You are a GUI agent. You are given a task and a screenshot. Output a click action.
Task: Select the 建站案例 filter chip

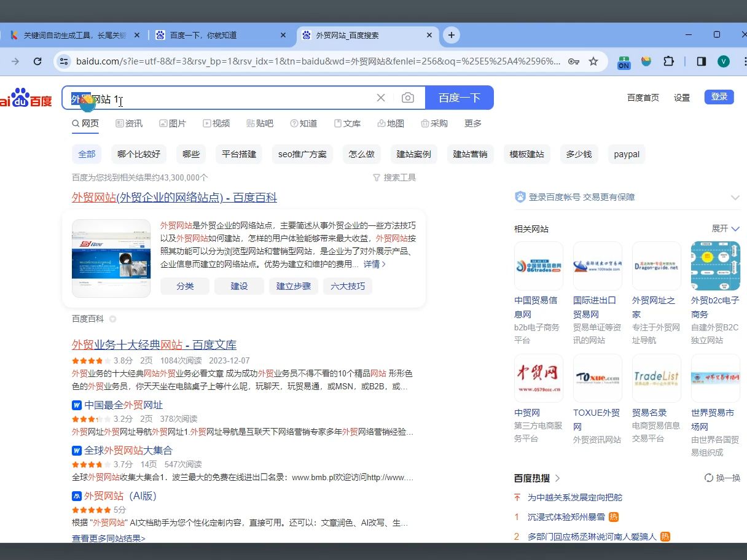414,154
